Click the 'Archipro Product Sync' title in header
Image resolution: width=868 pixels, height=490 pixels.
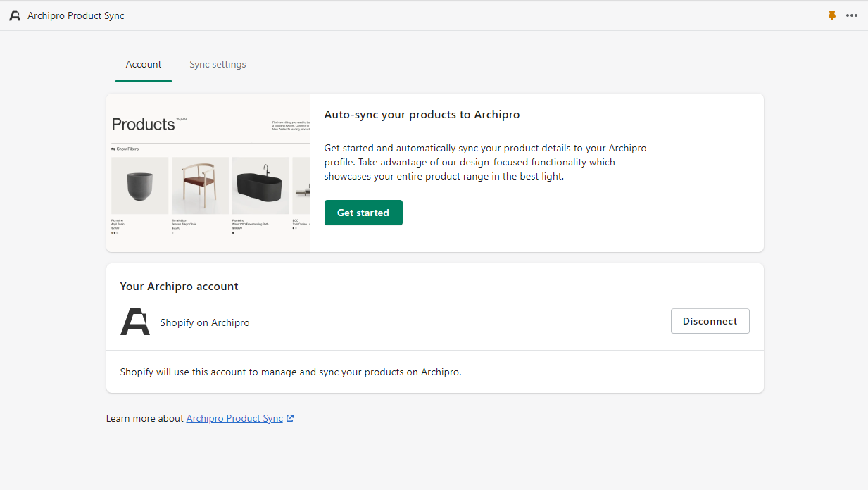76,15
